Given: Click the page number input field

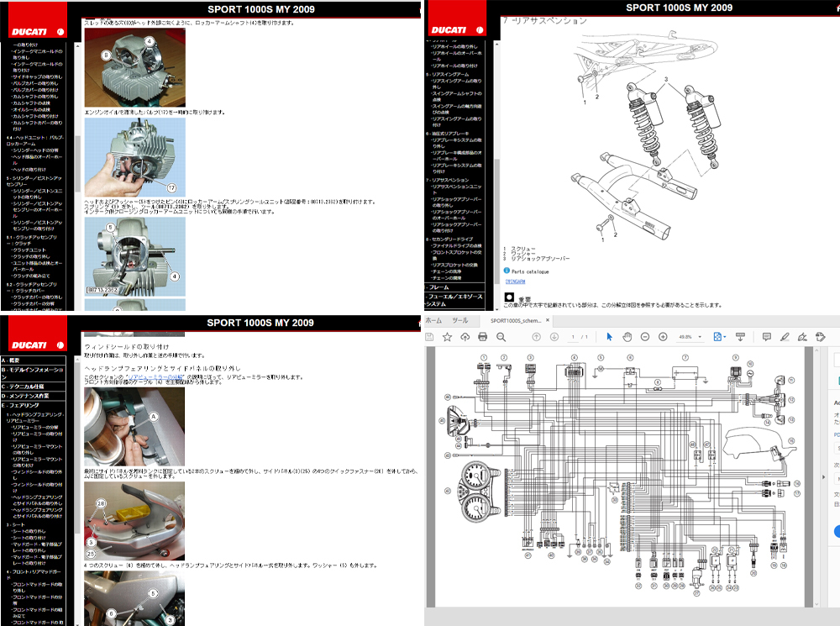Looking at the screenshot, I should tap(572, 337).
